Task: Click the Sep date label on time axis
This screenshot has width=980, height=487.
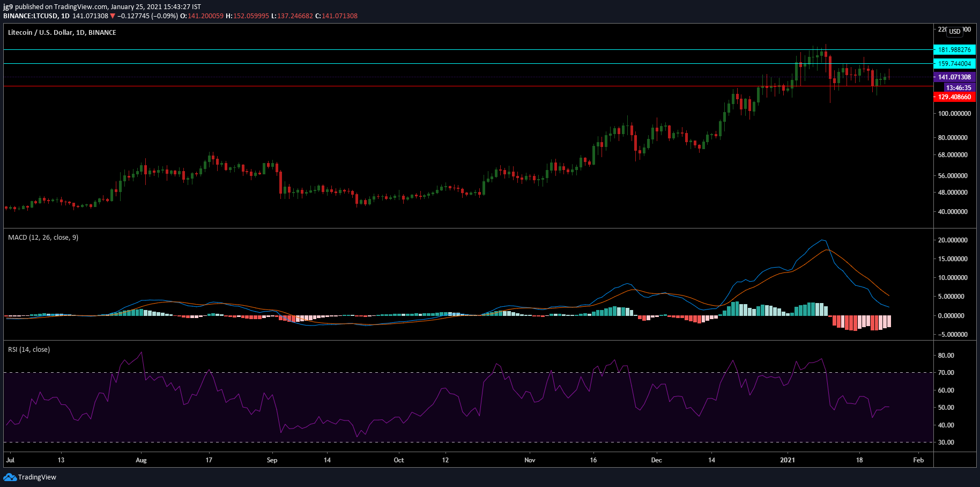Action: [272, 460]
